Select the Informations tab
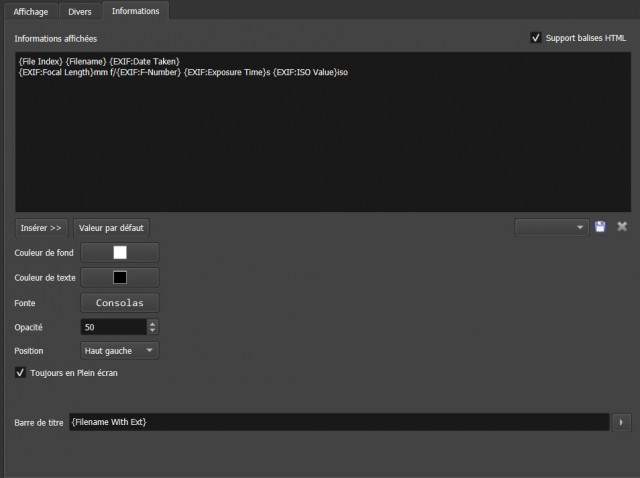This screenshot has width=640, height=478. coord(136,11)
